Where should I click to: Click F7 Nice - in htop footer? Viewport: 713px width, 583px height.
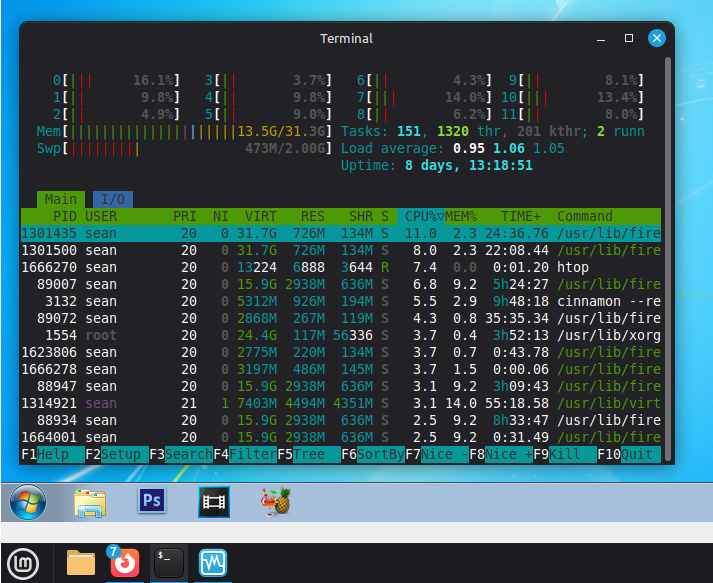[x=437, y=454]
